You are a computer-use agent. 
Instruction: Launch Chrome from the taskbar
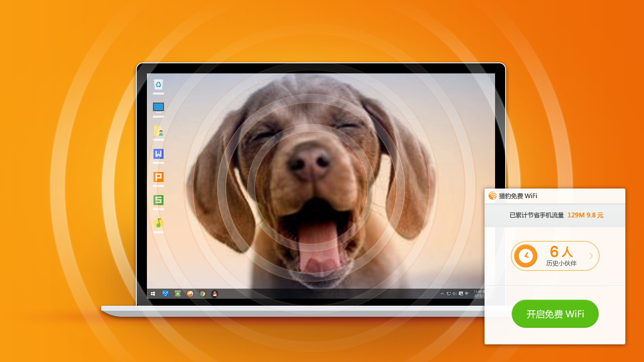(x=202, y=294)
